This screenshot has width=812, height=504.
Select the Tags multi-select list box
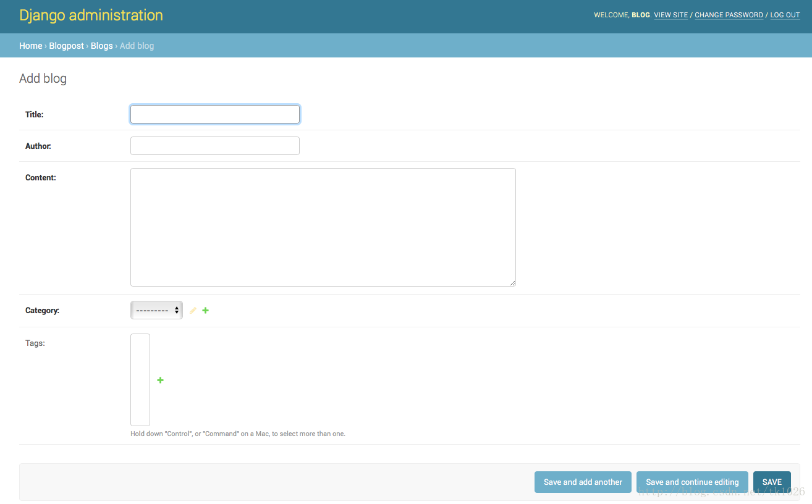(140, 380)
